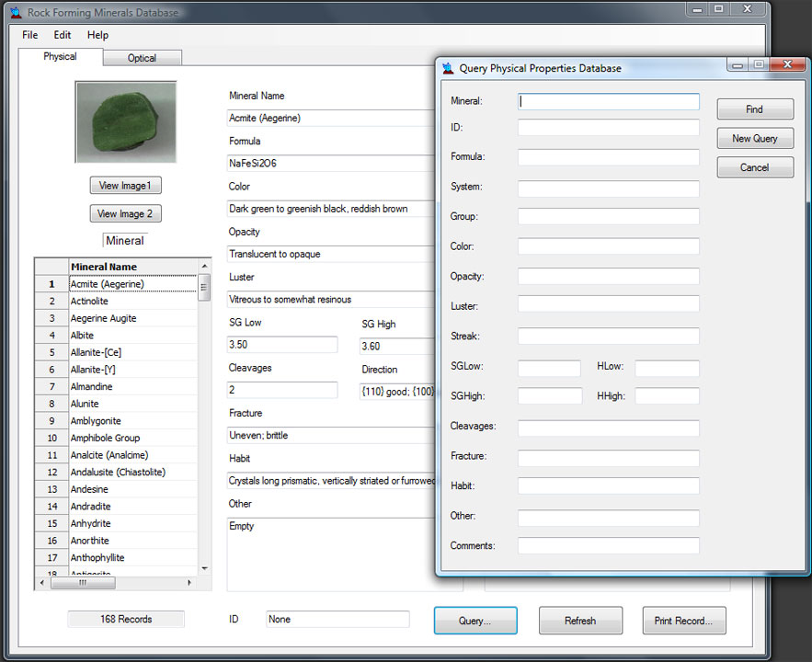Screen dimensions: 812x662
Task: Click the Streak input field in query dialog
Action: click(608, 336)
